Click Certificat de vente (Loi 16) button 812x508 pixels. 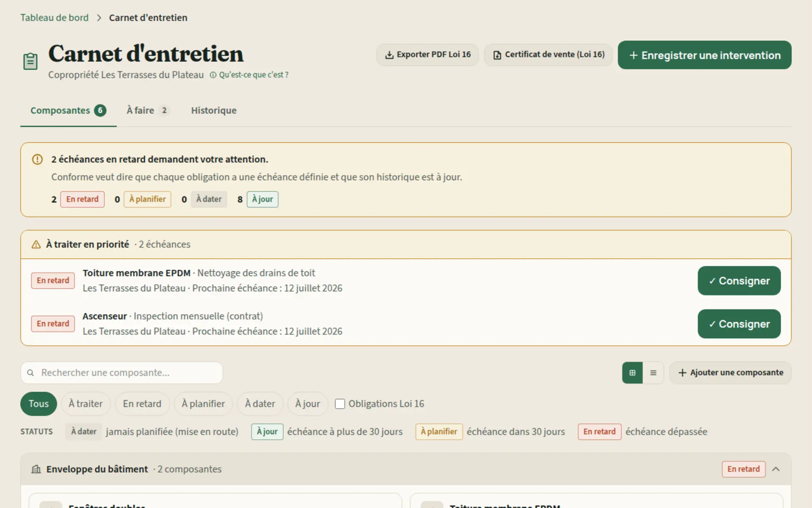(549, 55)
